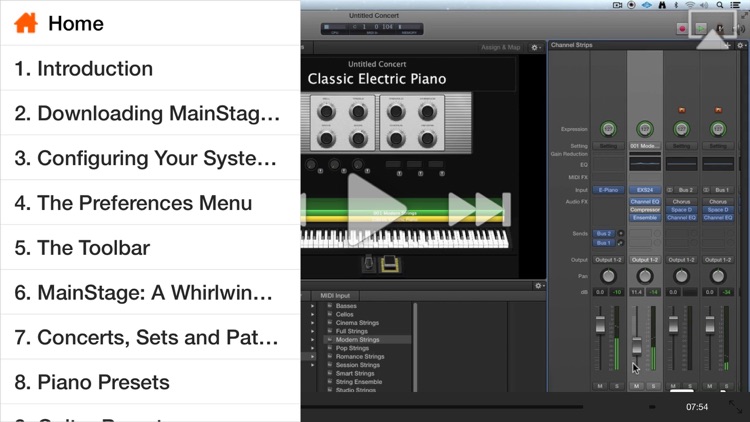
Task: Click the Bluetooth icon in the menu bar
Action: [x=676, y=5]
